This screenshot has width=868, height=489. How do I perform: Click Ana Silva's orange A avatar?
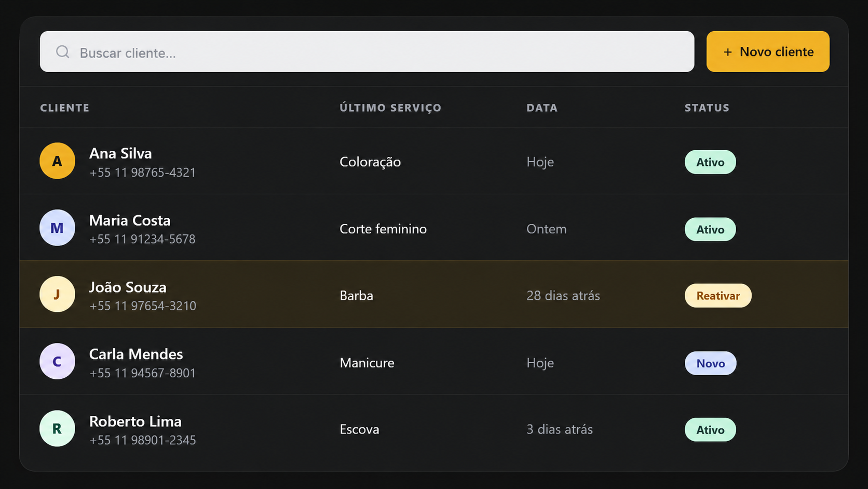(x=57, y=161)
